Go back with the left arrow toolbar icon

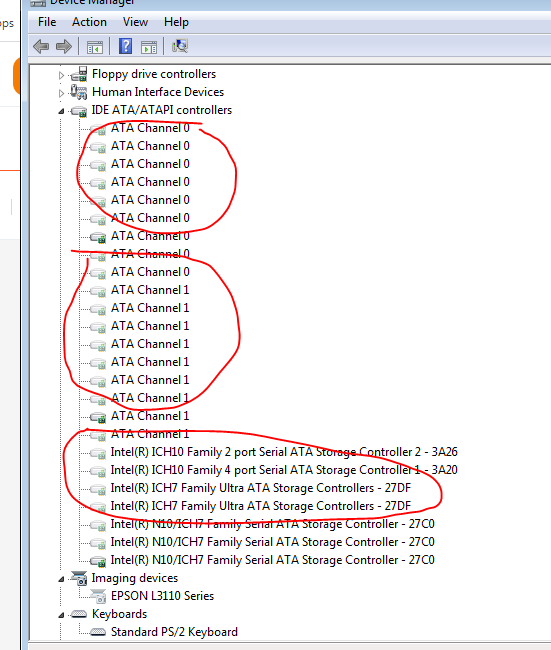[41, 46]
